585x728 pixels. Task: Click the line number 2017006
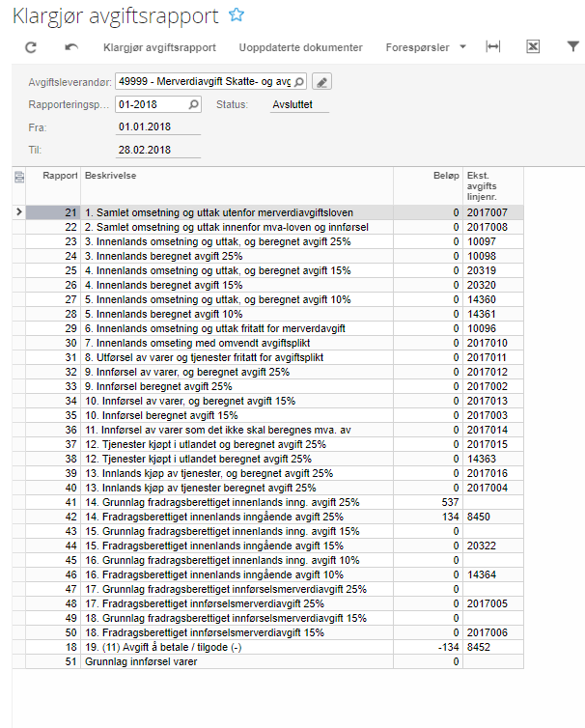pos(487,632)
